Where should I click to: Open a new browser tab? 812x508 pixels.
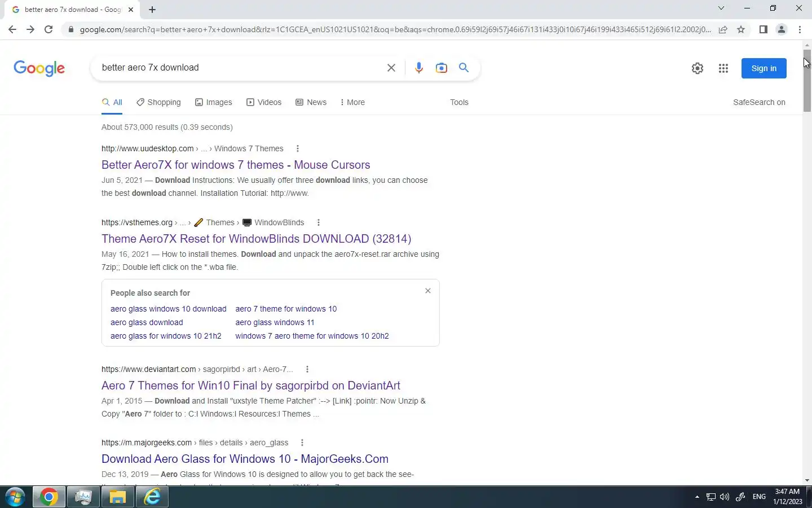tap(152, 10)
